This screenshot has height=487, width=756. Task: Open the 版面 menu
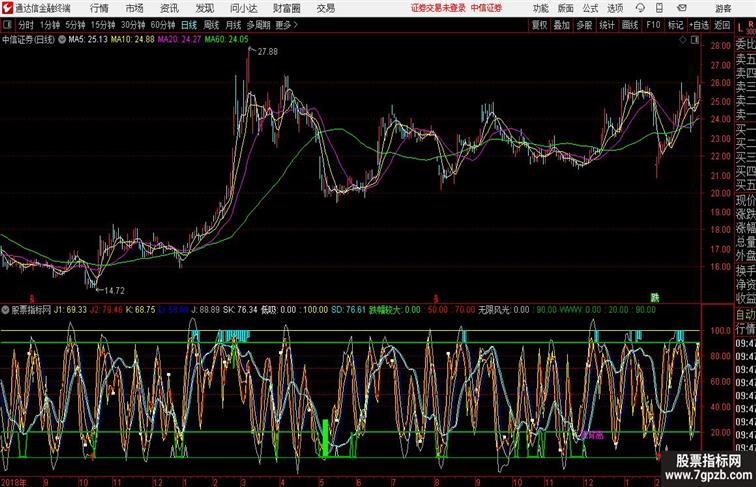566,8
